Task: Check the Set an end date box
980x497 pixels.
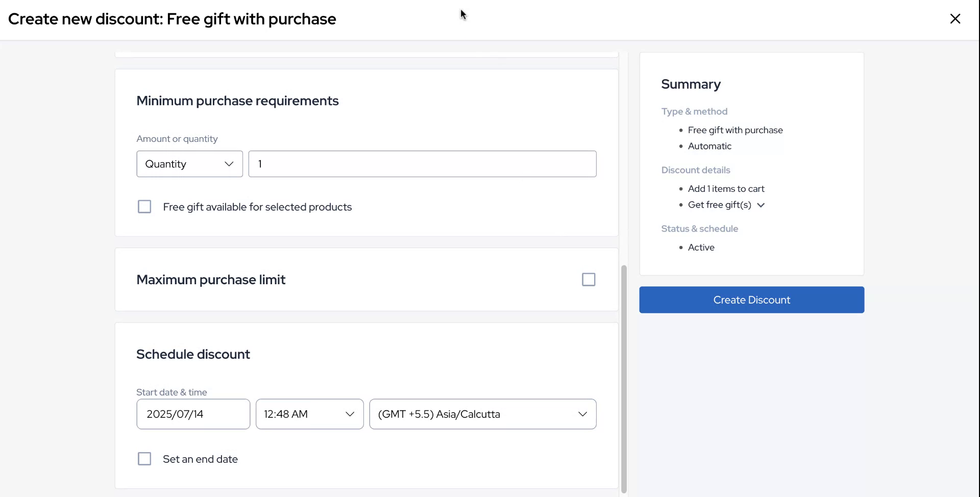Action: (x=144, y=459)
